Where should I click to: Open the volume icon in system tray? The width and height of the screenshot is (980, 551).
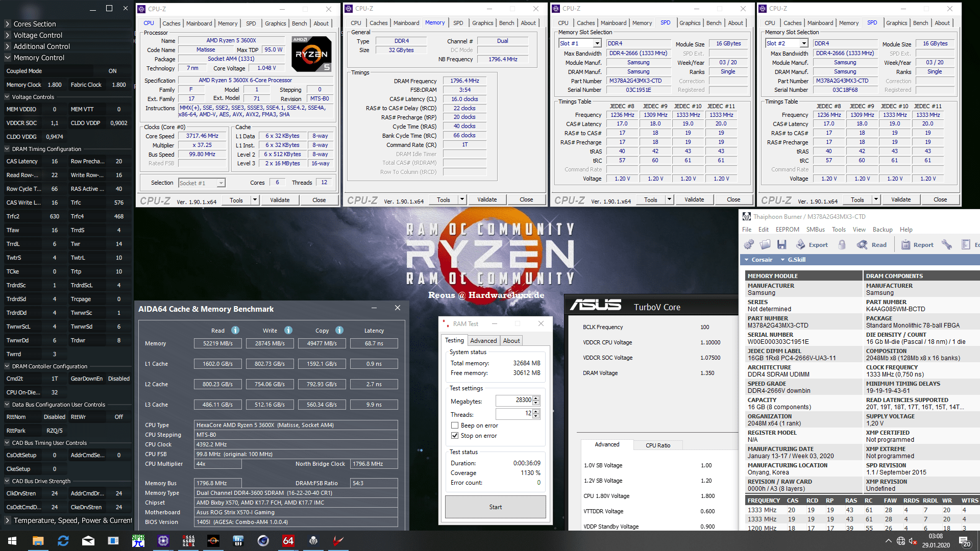point(913,541)
